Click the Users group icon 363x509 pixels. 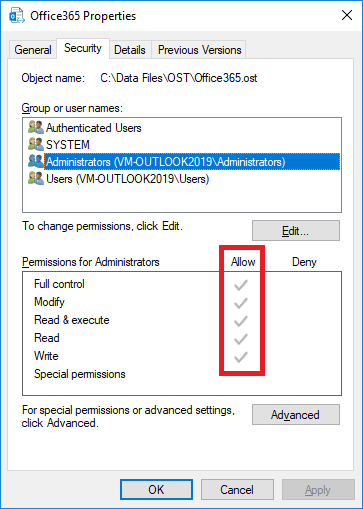pos(36,179)
